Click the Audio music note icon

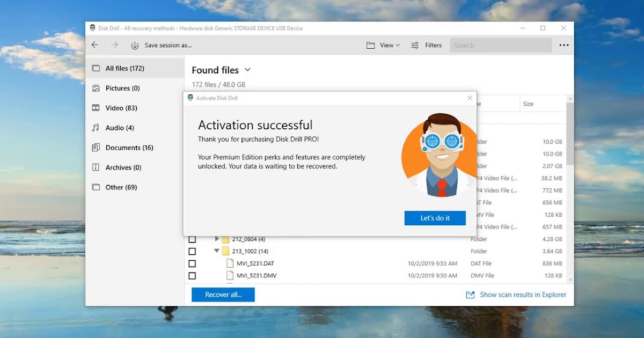[96, 128]
